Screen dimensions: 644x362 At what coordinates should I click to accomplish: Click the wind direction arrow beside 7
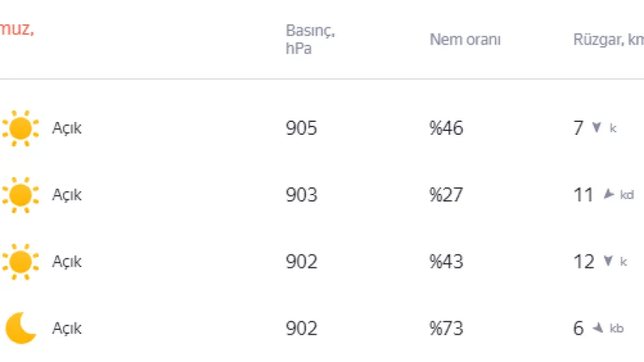596,128
